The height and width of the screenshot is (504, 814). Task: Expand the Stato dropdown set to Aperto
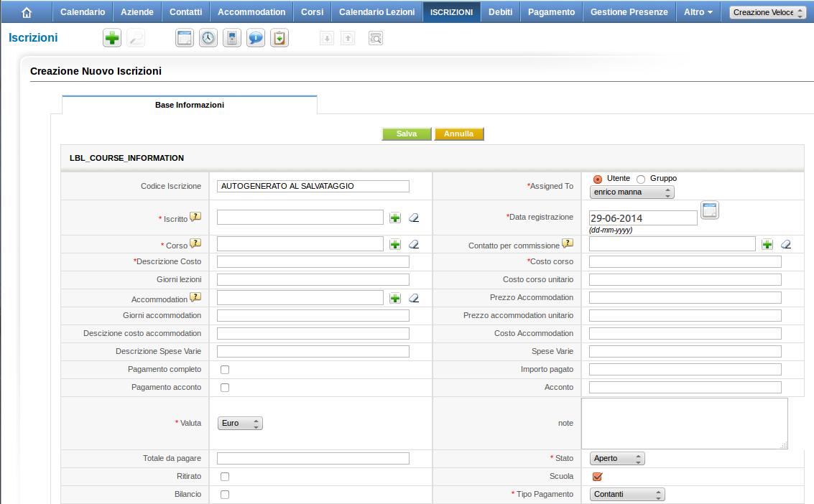[617, 459]
